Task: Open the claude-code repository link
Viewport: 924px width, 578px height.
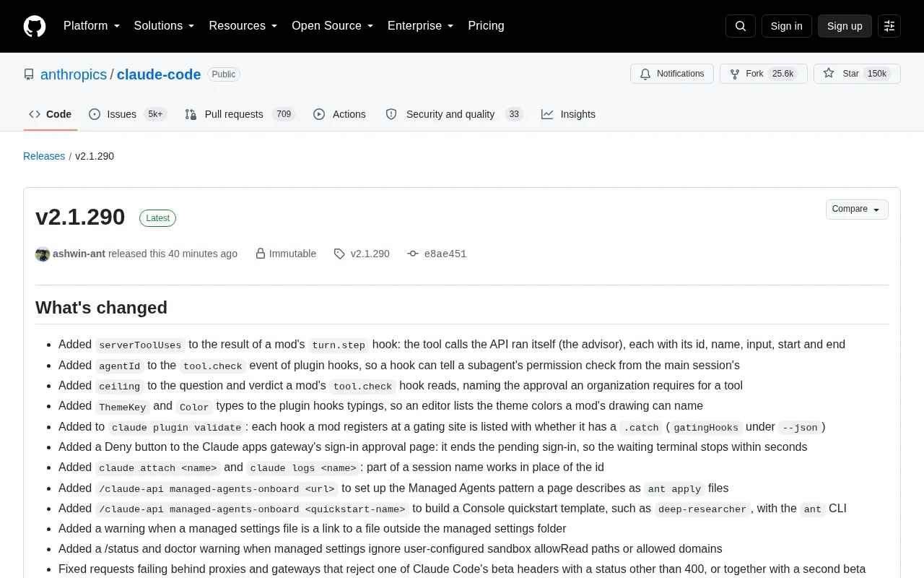Action: click(x=159, y=74)
